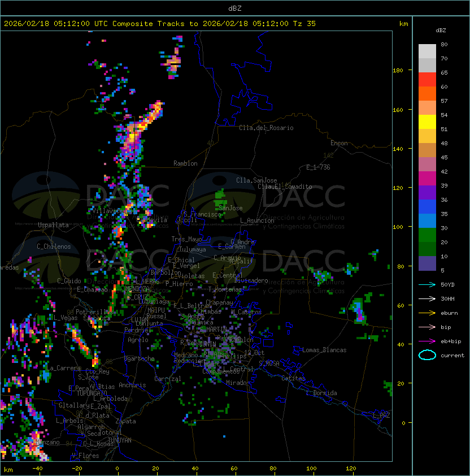Click the magenta eb+bip arrow icon
The image size is (470, 476).
427,341
